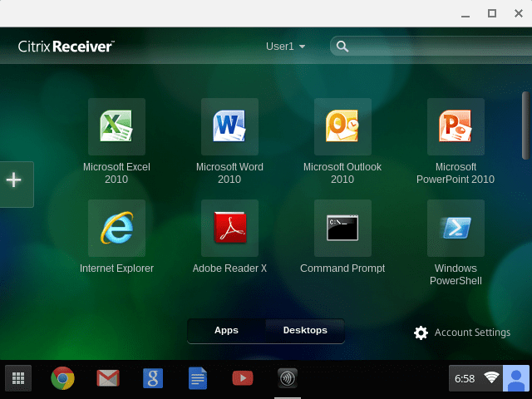Viewport: 532px width, 399px height.
Task: Open Adobe Reader X
Action: click(x=229, y=228)
